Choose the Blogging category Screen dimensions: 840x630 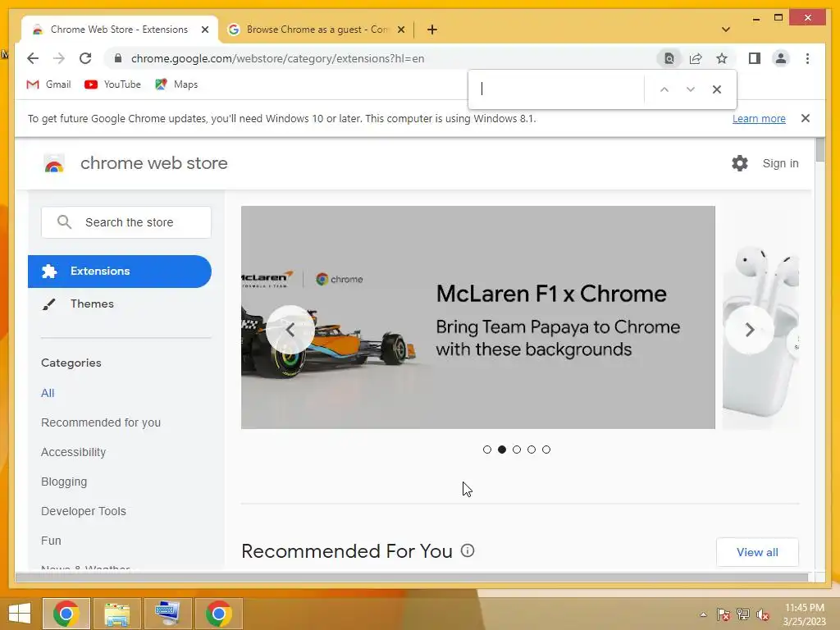64,482
